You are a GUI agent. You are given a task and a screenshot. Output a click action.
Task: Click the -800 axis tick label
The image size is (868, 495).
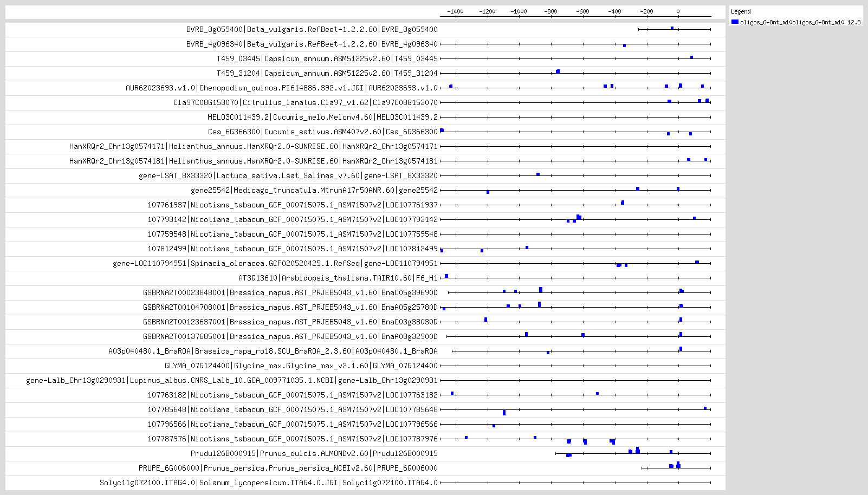[x=550, y=11]
